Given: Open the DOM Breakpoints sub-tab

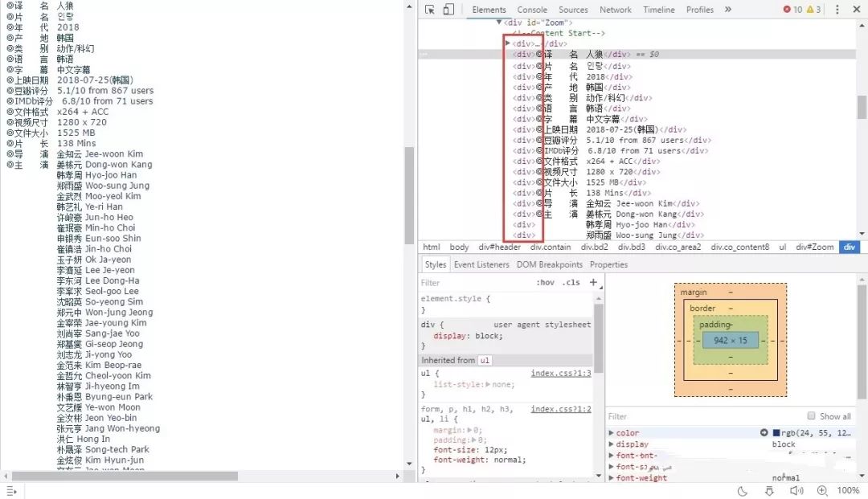Looking at the screenshot, I should [x=549, y=264].
